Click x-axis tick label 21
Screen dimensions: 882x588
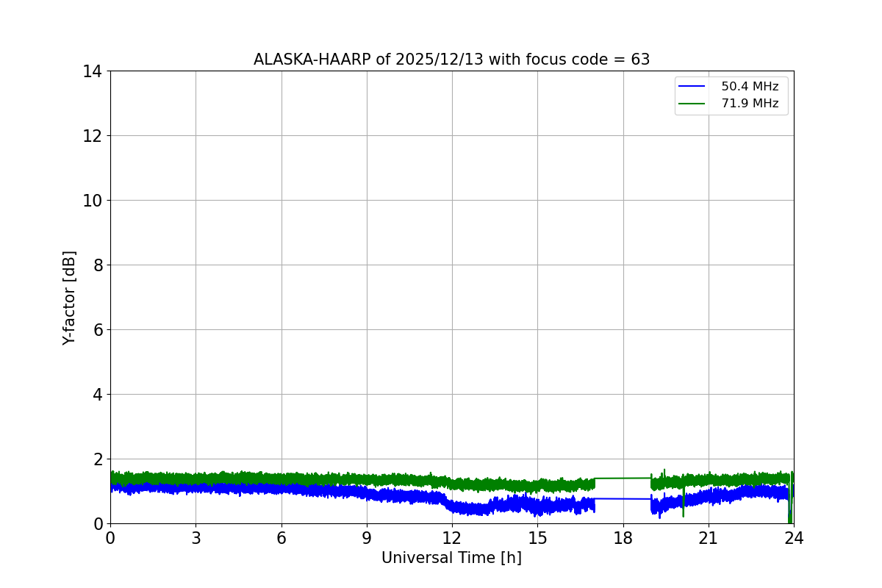click(709, 538)
